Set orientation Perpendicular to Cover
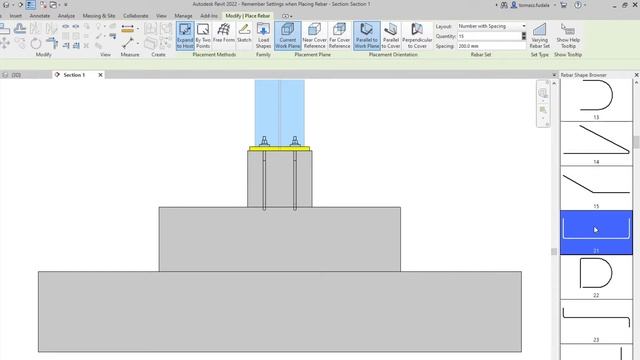Viewport: 640px width, 360px height. (417, 36)
